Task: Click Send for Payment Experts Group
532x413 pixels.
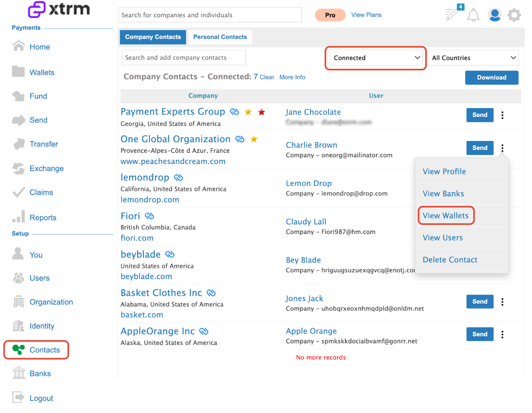Action: (x=480, y=115)
